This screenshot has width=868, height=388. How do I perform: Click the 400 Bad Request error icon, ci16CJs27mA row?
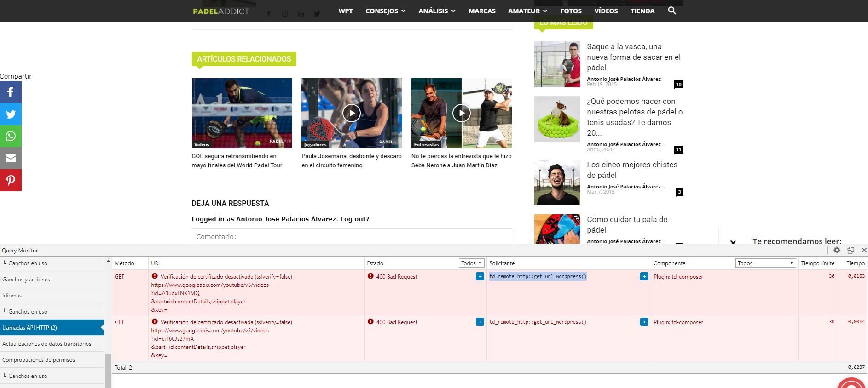[370, 322]
